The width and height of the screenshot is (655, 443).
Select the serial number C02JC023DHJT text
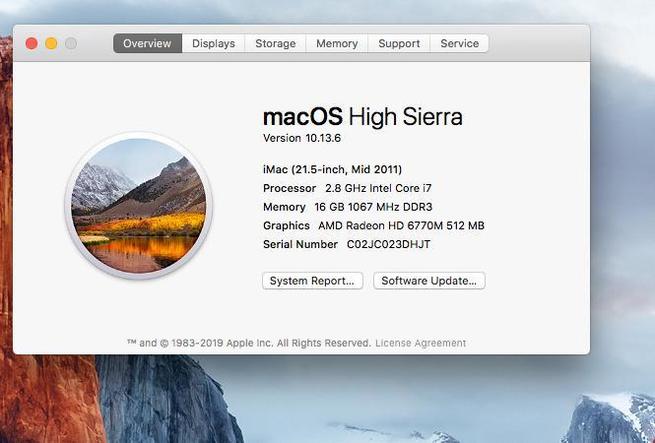(388, 244)
